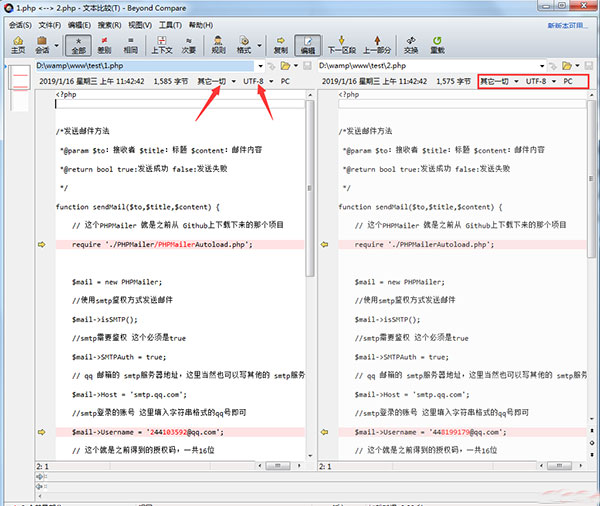
Task: Toggle the 编辑 edit mode button
Action: (x=307, y=45)
